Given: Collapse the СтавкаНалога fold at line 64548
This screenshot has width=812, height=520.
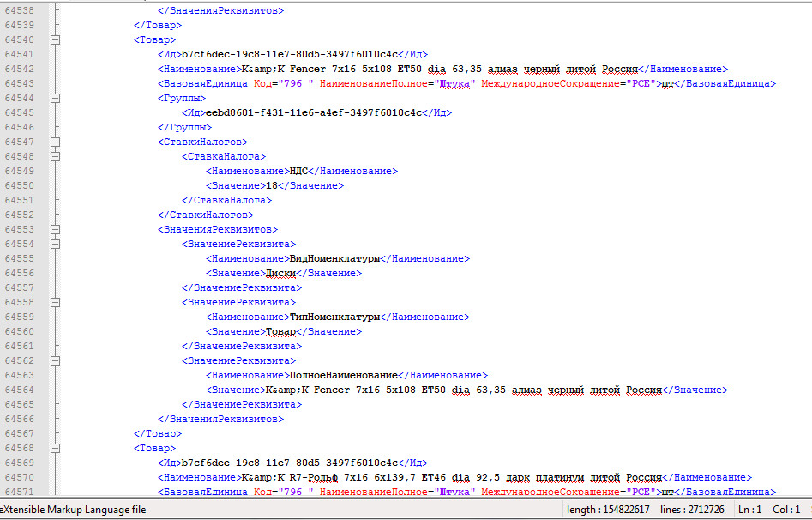Looking at the screenshot, I should [56, 156].
